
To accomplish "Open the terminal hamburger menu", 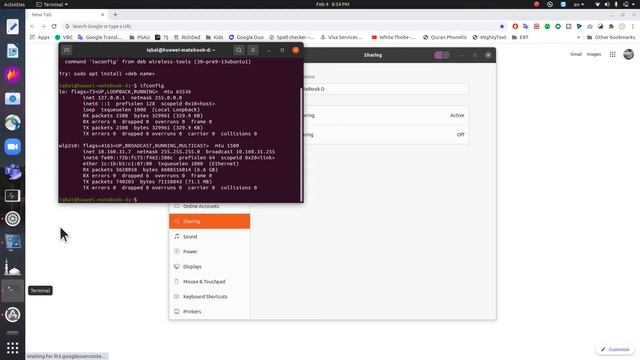I will point(253,50).
